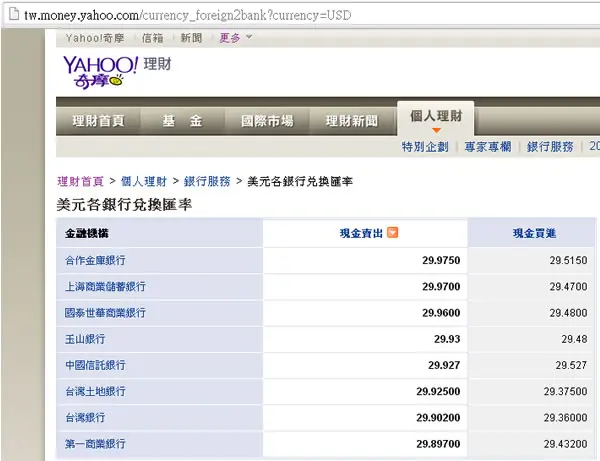Sort by the 現金買進 column header

534,233
